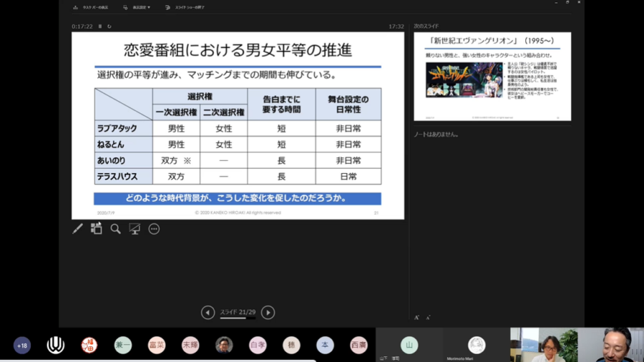
Task: Select the 西廣 participant avatar
Action: [358, 345]
